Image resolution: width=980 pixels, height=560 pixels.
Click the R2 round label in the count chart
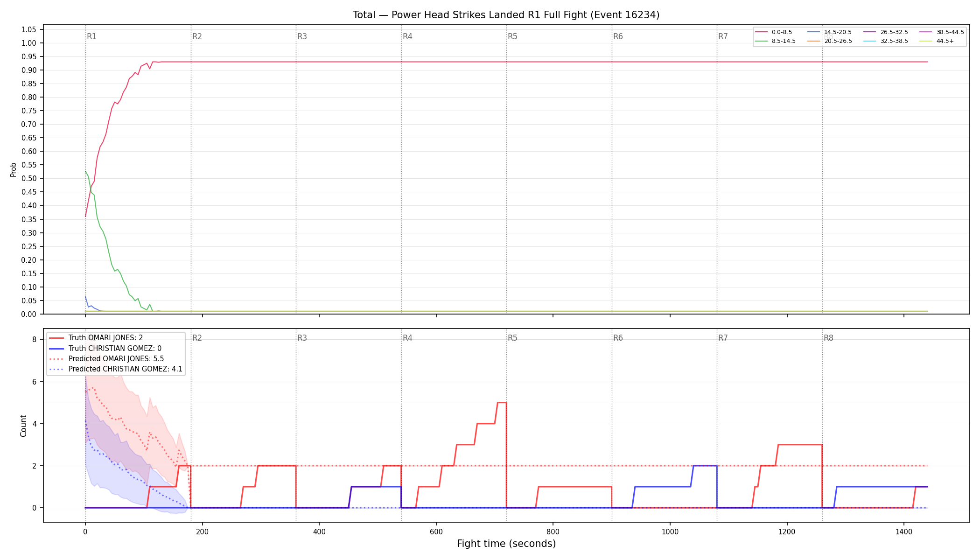click(x=197, y=338)
